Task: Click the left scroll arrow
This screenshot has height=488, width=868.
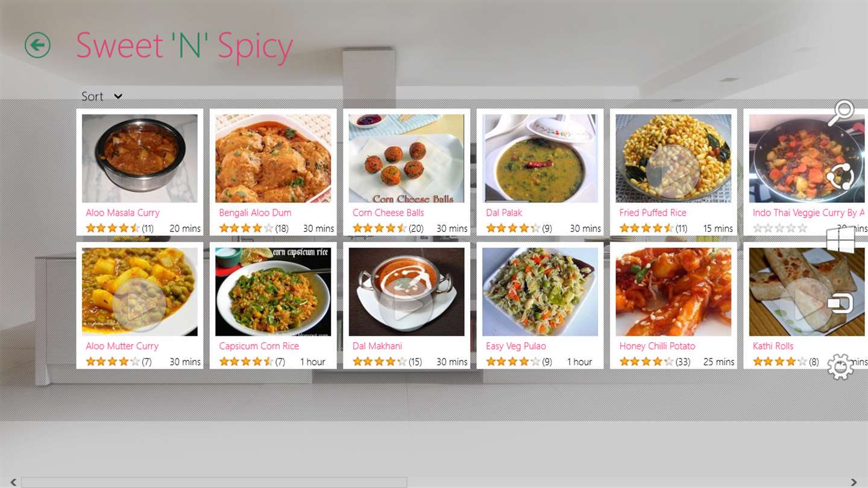Action: pyautogui.click(x=13, y=482)
